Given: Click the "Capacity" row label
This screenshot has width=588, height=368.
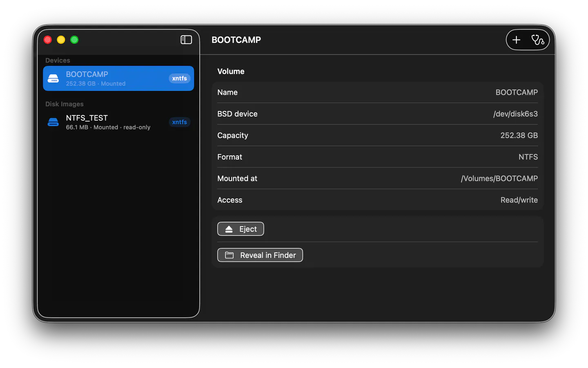Looking at the screenshot, I should (233, 135).
